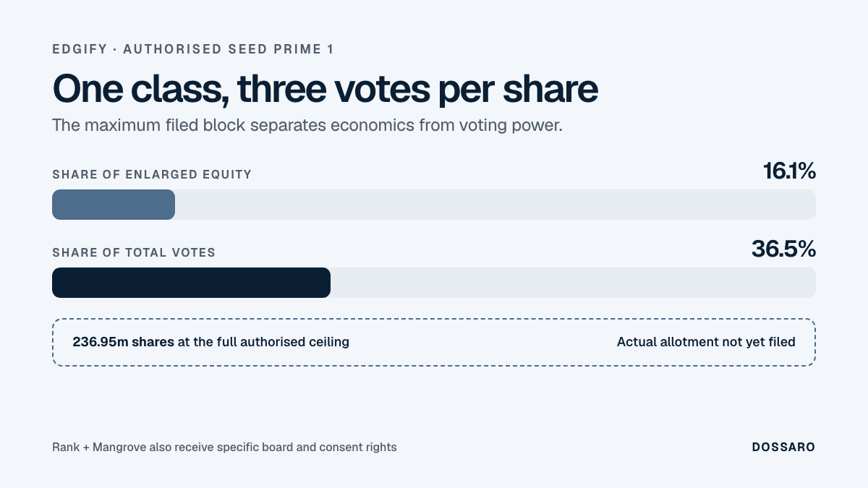868x488 pixels.
Task: Select the bold "236.95m shares" text
Action: pyautogui.click(x=123, y=342)
